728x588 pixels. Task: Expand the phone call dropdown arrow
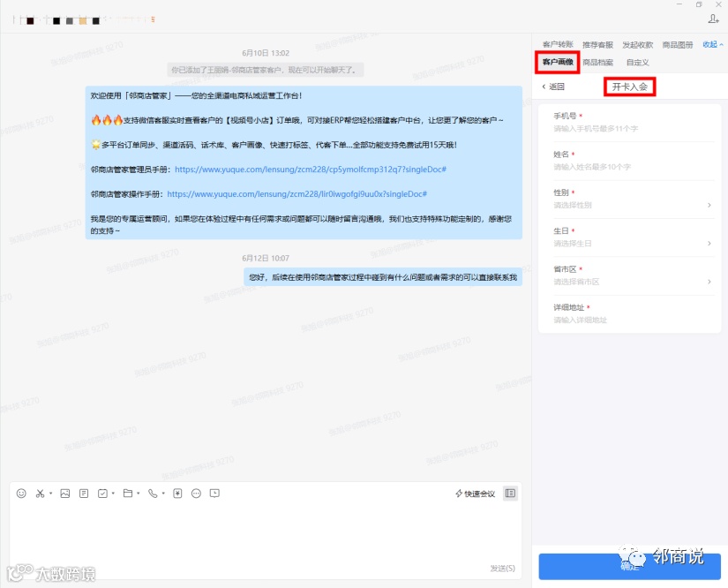(x=163, y=494)
